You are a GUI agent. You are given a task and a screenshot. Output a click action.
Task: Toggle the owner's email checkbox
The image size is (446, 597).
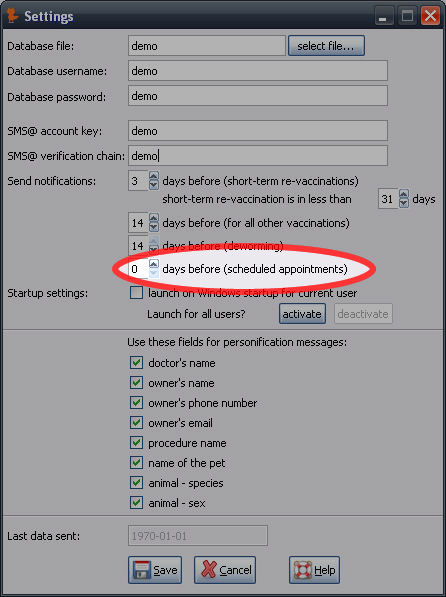(136, 423)
